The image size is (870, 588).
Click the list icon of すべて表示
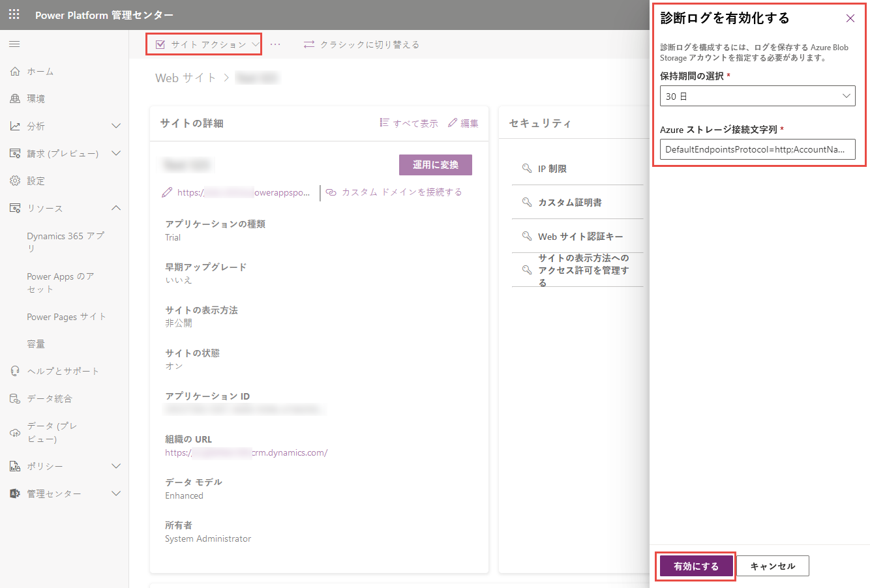pos(385,123)
